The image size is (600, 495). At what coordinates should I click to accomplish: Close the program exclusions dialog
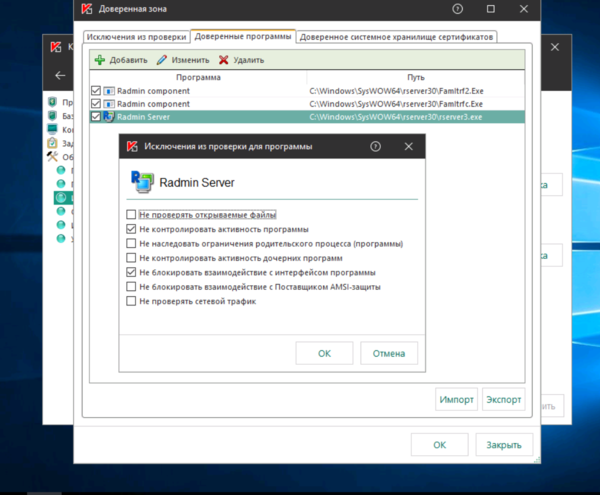coord(409,146)
